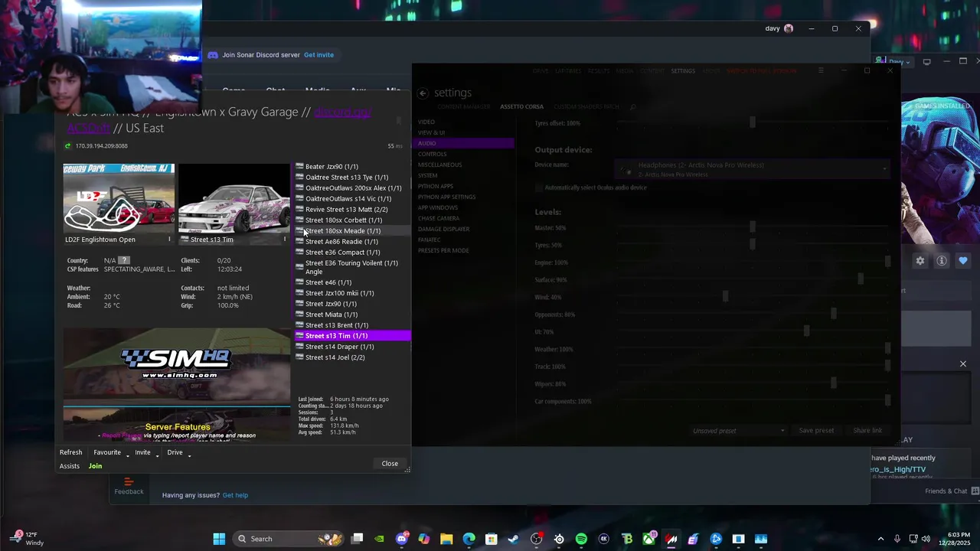The height and width of the screenshot is (551, 980).
Task: Open the hamburger menu in settings window
Action: [x=821, y=70]
